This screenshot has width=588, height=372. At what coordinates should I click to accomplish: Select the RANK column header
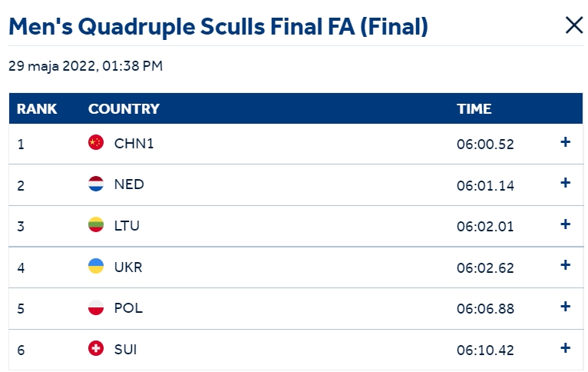tap(37, 109)
